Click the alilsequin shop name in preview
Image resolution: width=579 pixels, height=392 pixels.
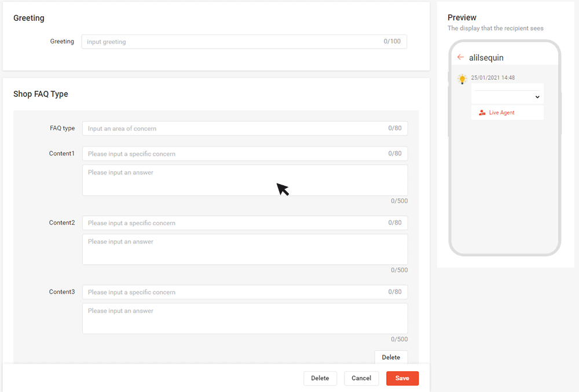pyautogui.click(x=486, y=58)
